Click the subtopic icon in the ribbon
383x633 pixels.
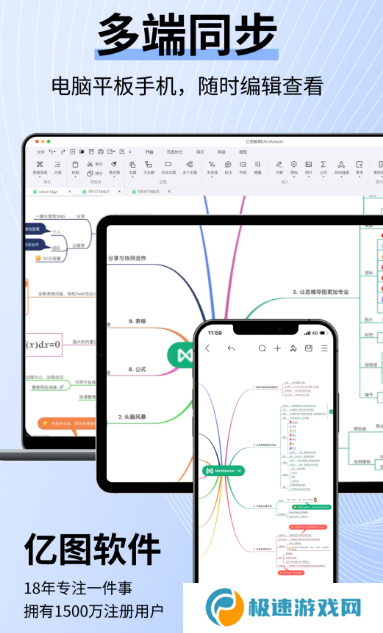(149, 164)
